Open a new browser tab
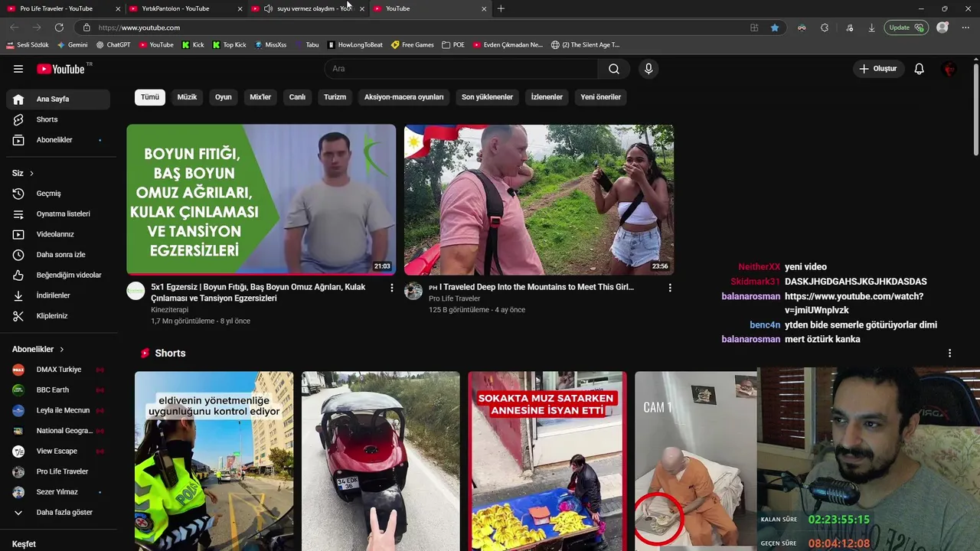 coord(501,8)
